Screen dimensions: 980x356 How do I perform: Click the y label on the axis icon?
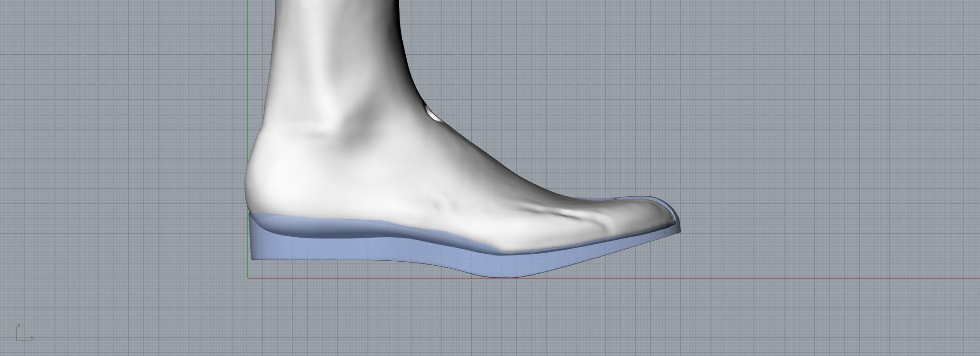32,339
